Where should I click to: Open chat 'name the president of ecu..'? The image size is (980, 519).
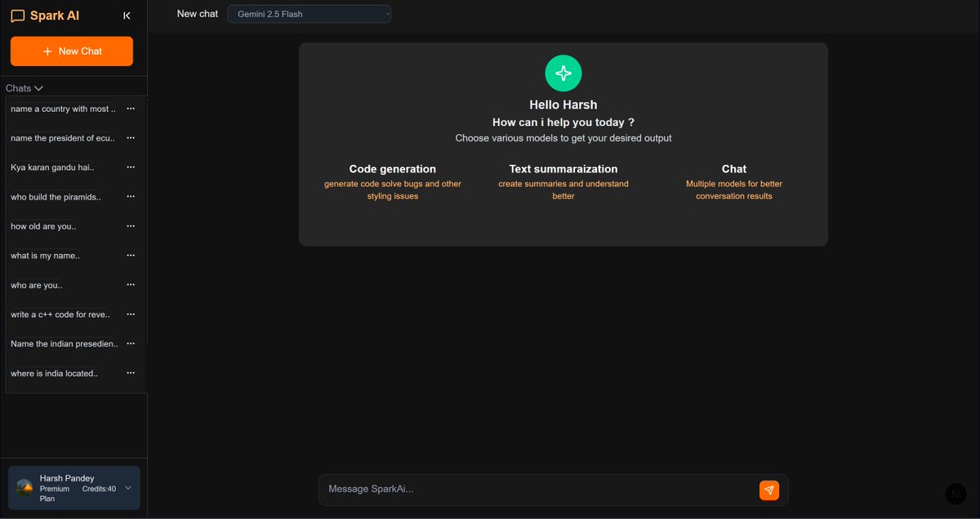pyautogui.click(x=62, y=138)
